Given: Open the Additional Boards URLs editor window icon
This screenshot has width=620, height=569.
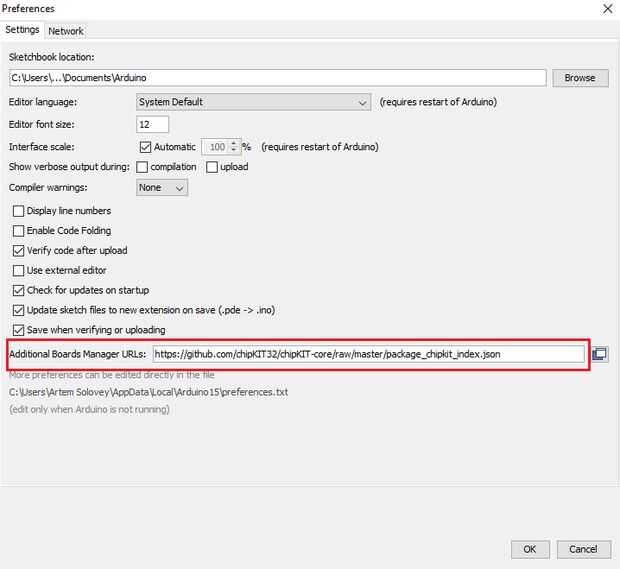Looking at the screenshot, I should coord(599,353).
